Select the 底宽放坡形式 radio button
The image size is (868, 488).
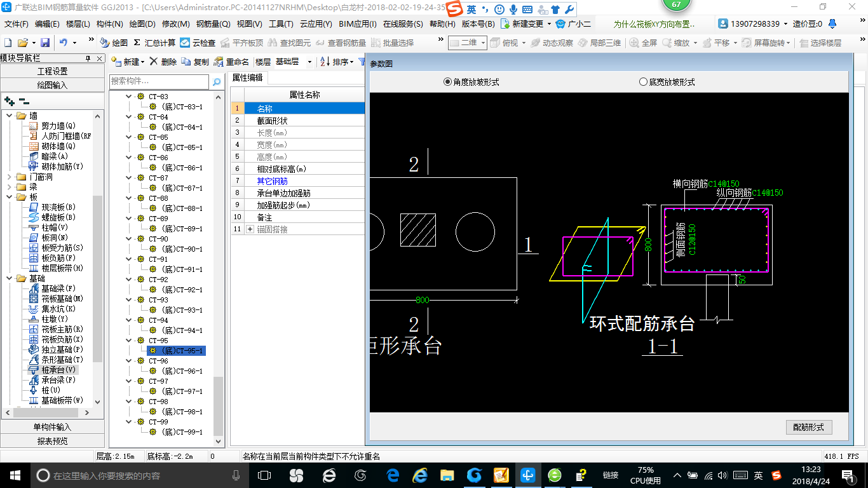click(x=643, y=82)
